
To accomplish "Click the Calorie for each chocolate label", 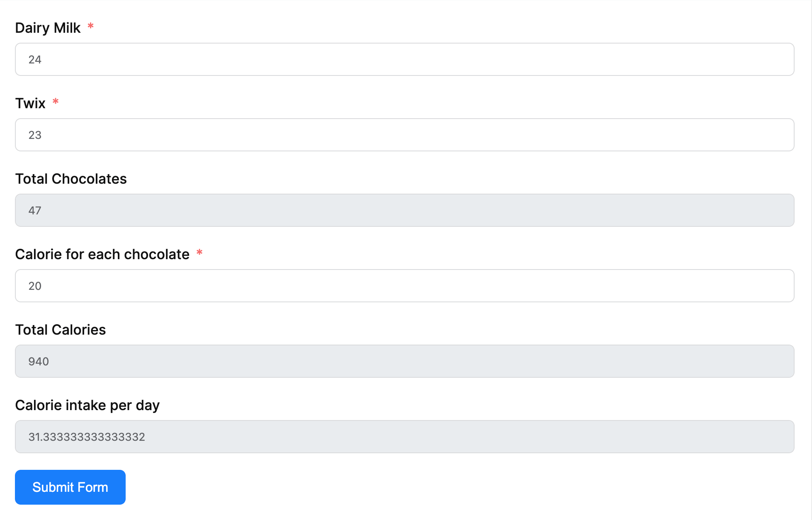I will pos(102,254).
